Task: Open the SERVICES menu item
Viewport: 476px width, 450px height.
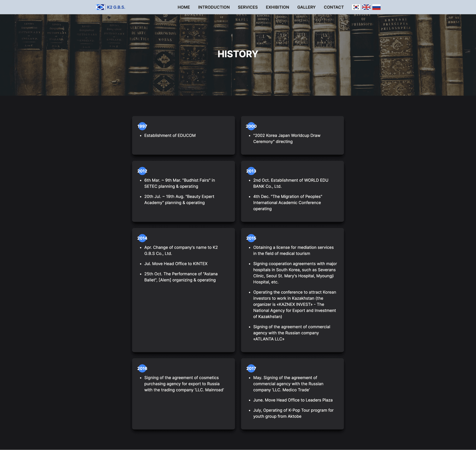Action: (x=248, y=7)
